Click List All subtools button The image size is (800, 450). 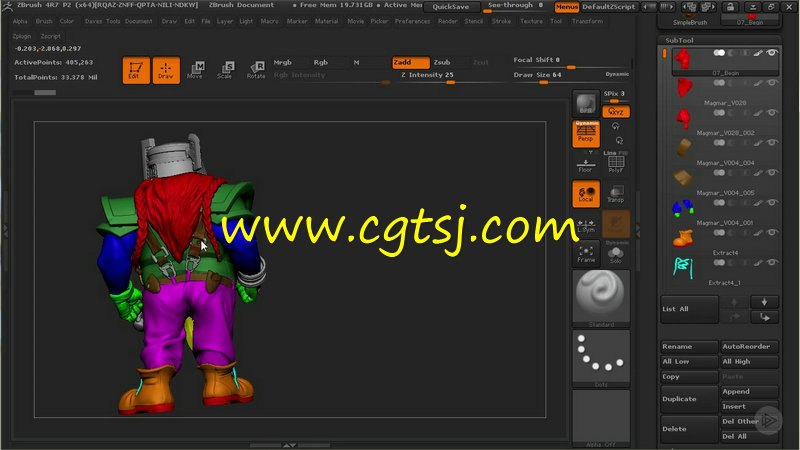pyautogui.click(x=689, y=309)
